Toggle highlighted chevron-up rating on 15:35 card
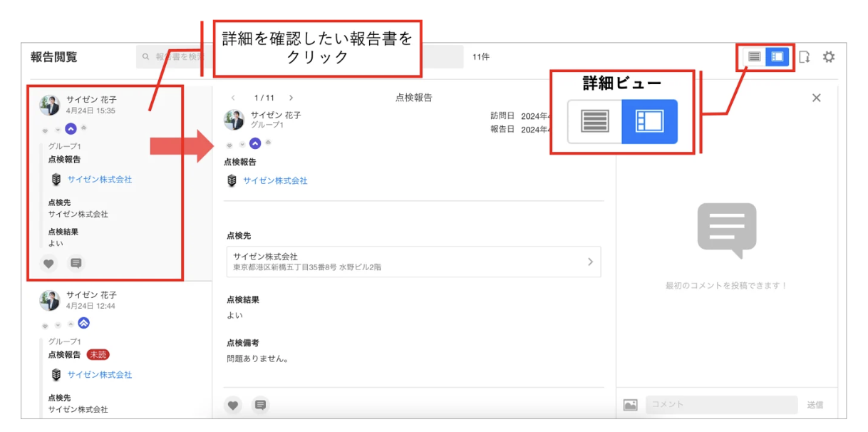868x432 pixels. pyautogui.click(x=71, y=129)
